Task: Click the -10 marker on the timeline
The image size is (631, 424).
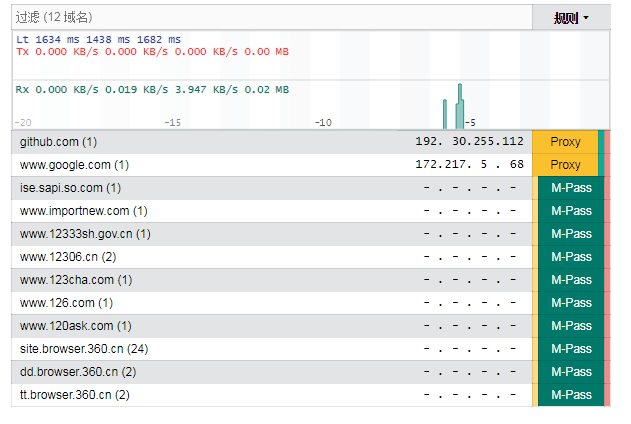Action: coord(323,122)
